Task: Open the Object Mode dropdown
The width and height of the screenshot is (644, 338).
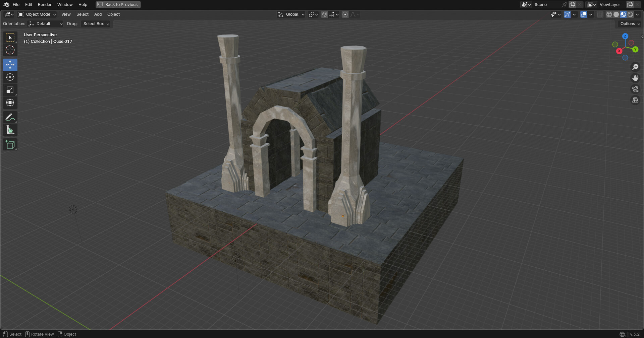Action: (37, 14)
